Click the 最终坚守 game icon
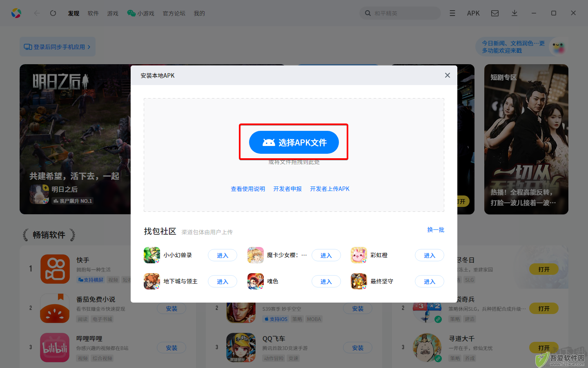Screen dimensions: 588x368 pos(359,281)
